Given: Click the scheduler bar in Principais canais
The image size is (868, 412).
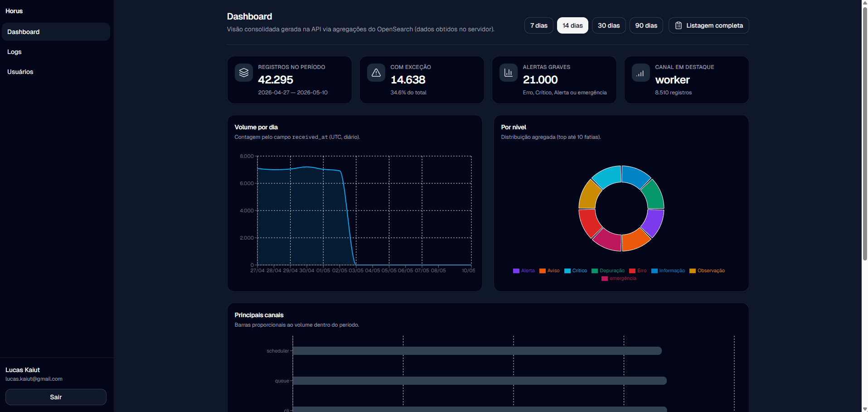Looking at the screenshot, I should click(x=477, y=351).
